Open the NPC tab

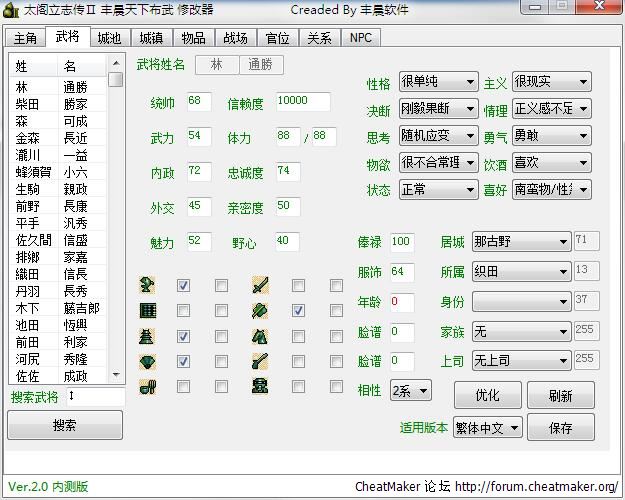359,38
